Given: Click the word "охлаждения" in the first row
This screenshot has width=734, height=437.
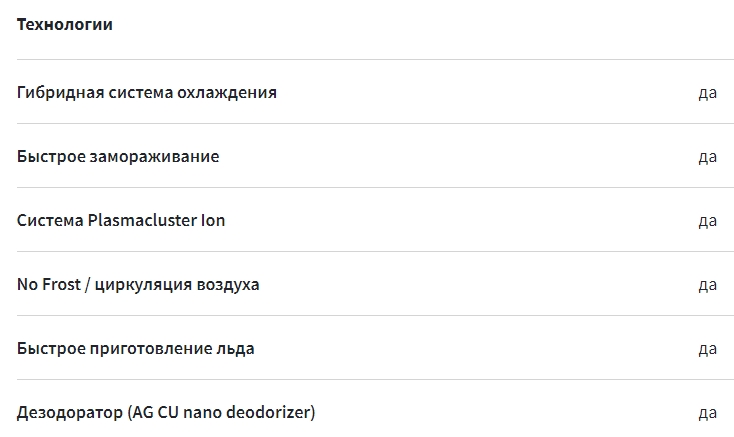Looking at the screenshot, I should (x=227, y=92).
